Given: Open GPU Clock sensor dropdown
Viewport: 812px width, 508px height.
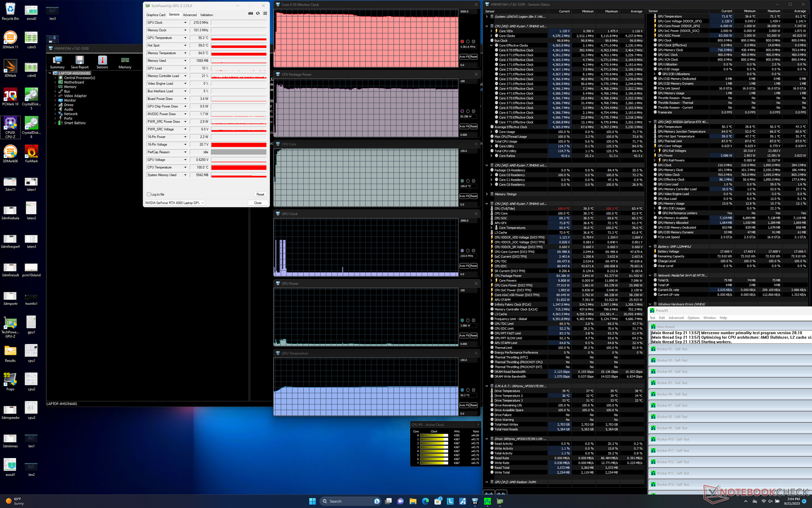Looking at the screenshot, I should (185, 22).
